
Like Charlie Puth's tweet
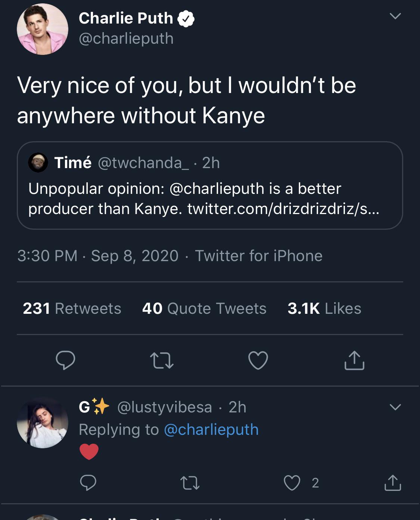point(258,361)
